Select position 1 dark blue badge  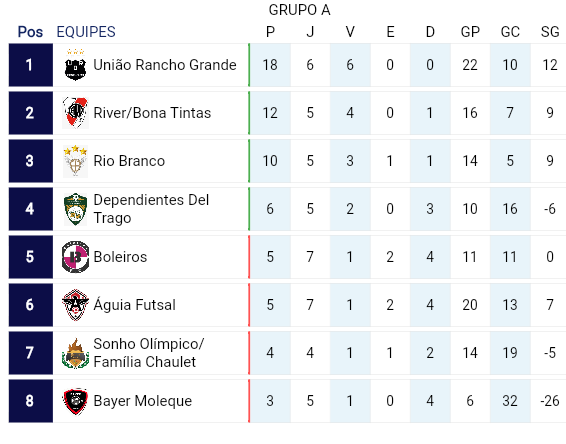click(31, 65)
